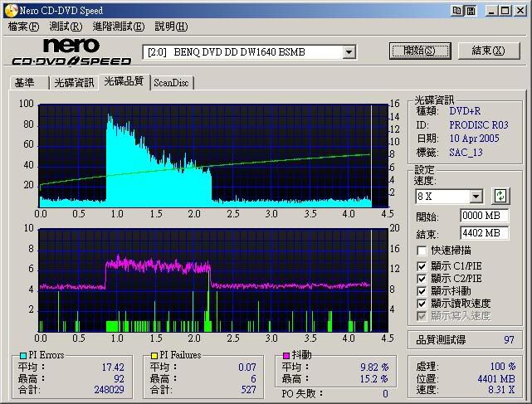Click the yellow PI Failures legend square

pos(154,356)
